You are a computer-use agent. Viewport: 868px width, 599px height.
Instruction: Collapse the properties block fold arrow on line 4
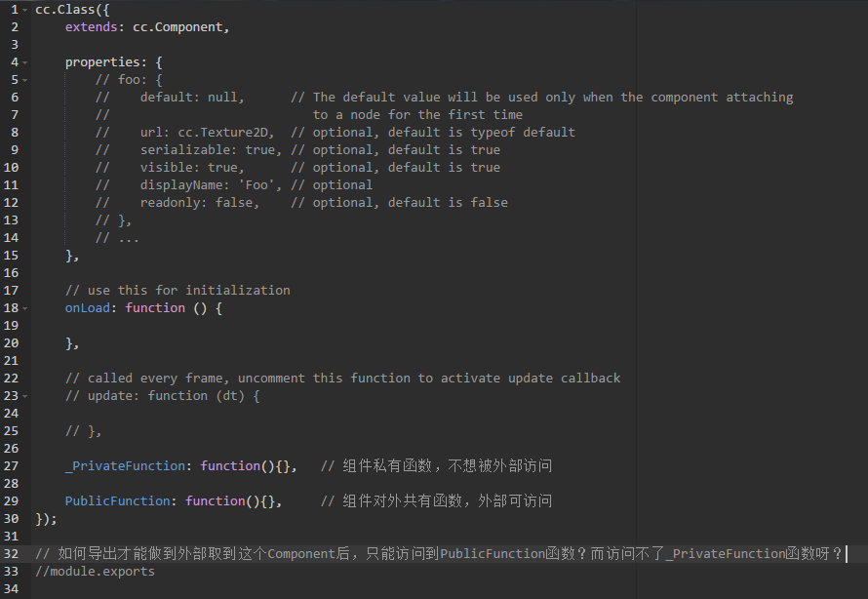(x=25, y=62)
